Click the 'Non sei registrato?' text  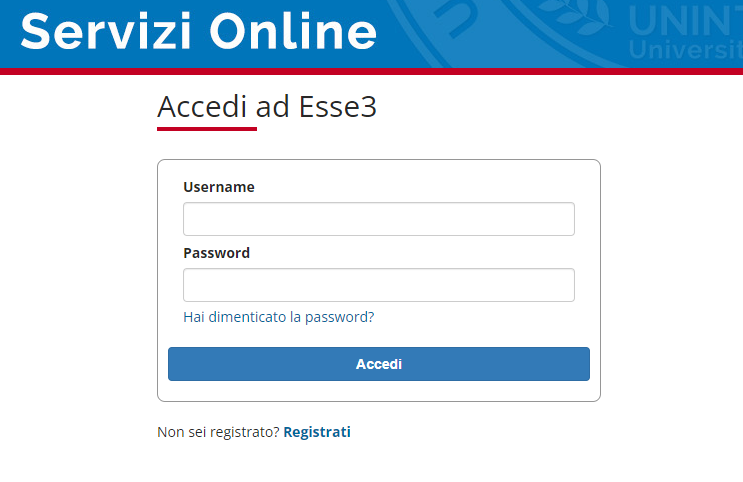(x=218, y=432)
